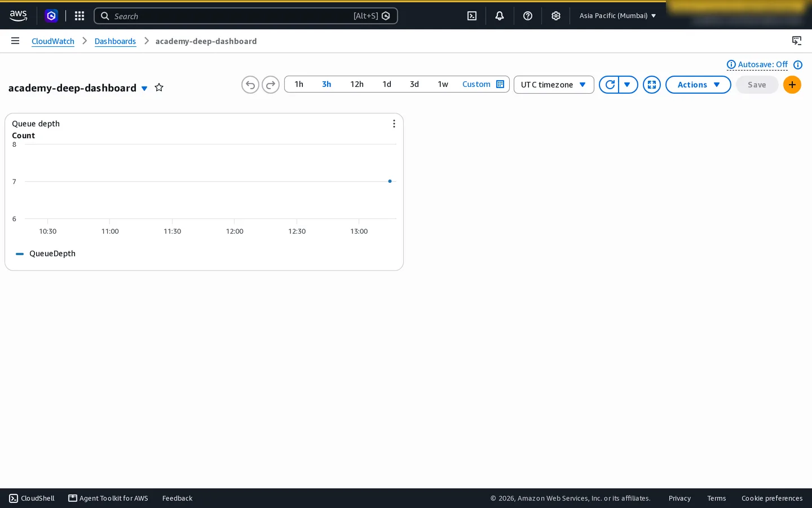Open the side navigation hamburger menu
Screen dimensions: 812x508
tap(15, 41)
